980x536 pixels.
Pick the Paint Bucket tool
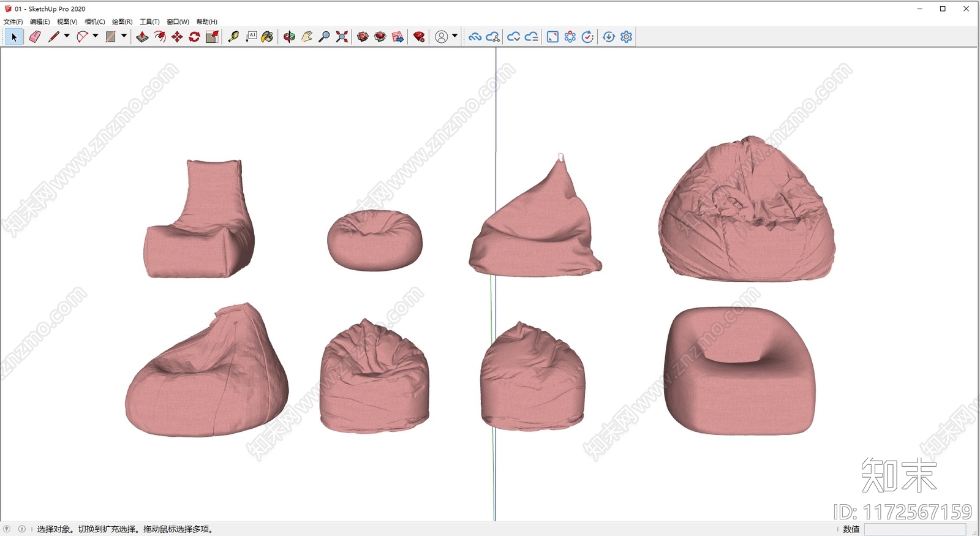click(267, 37)
